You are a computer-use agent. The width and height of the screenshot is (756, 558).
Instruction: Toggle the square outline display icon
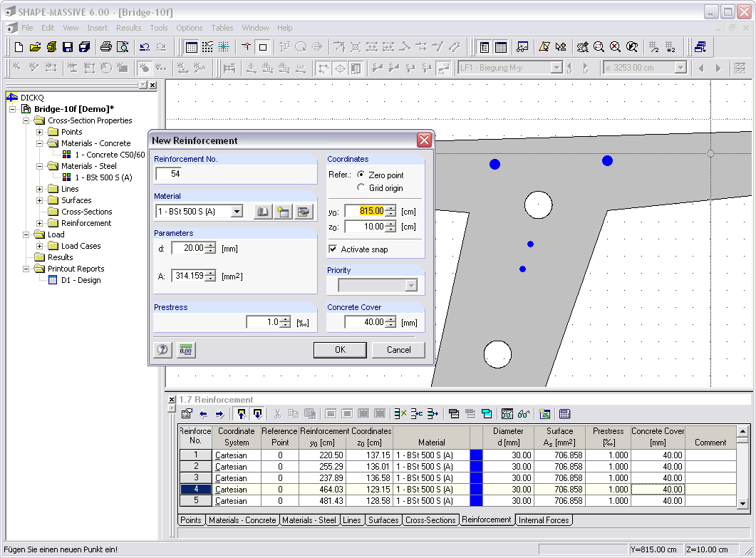tap(263, 47)
